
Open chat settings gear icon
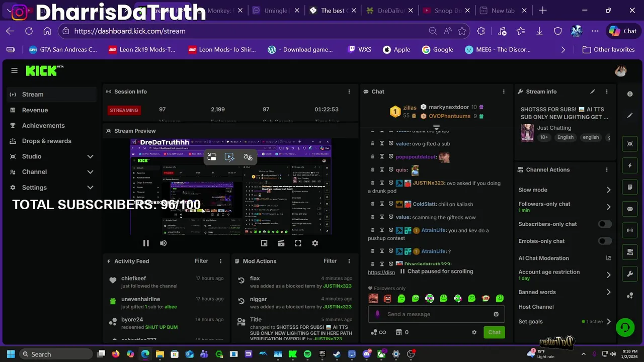click(474, 332)
